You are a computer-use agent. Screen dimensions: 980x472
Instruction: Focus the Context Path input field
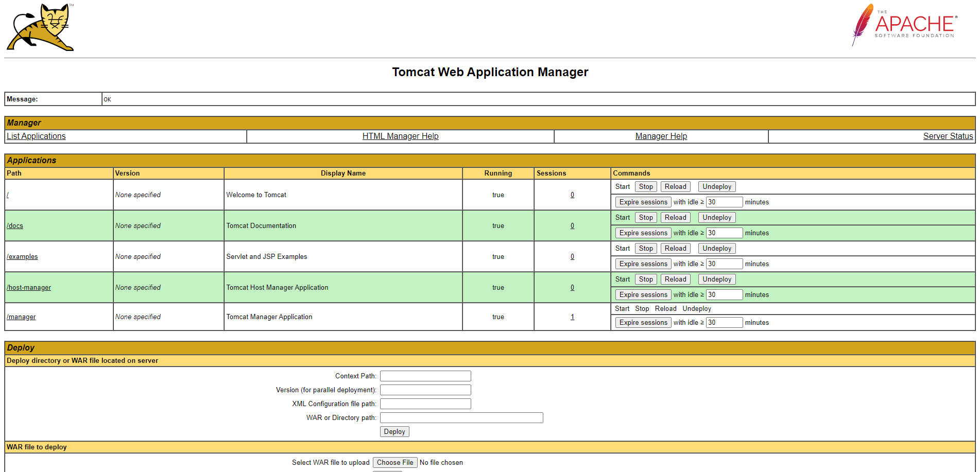425,376
